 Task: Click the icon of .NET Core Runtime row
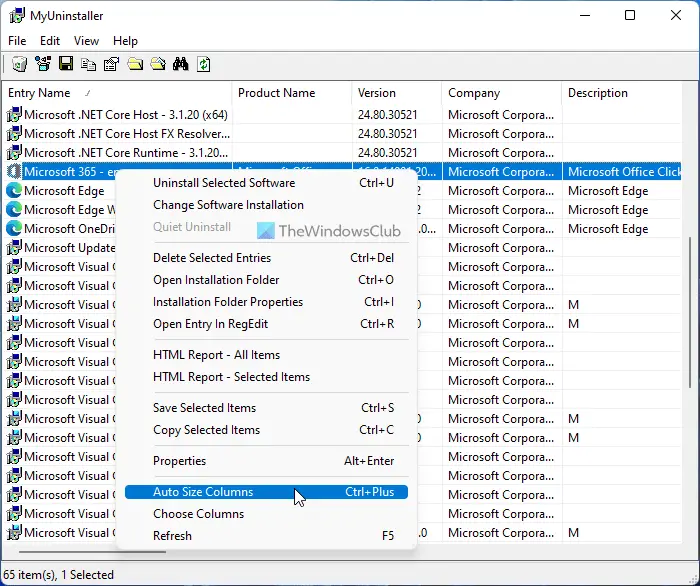coord(14,153)
